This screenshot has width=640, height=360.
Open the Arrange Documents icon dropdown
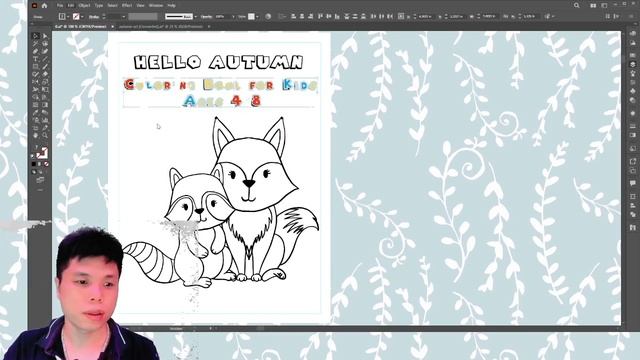click(593, 5)
